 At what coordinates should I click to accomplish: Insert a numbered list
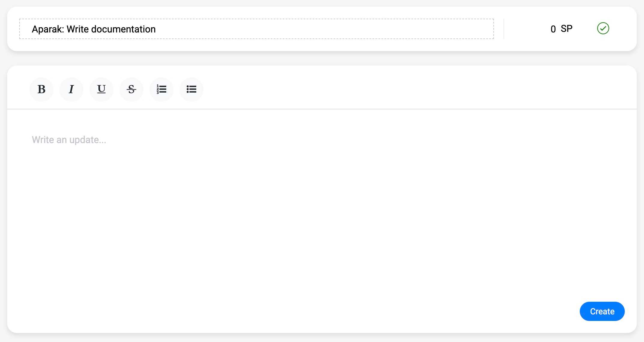pyautogui.click(x=161, y=89)
